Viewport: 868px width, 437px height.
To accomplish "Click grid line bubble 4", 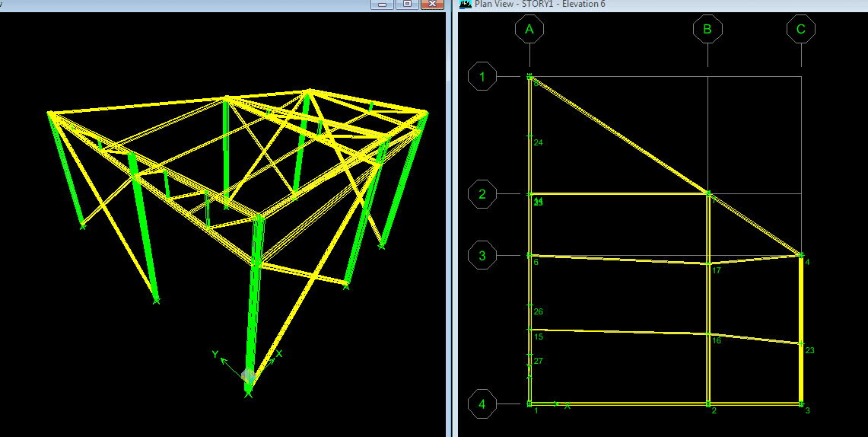I will click(482, 404).
